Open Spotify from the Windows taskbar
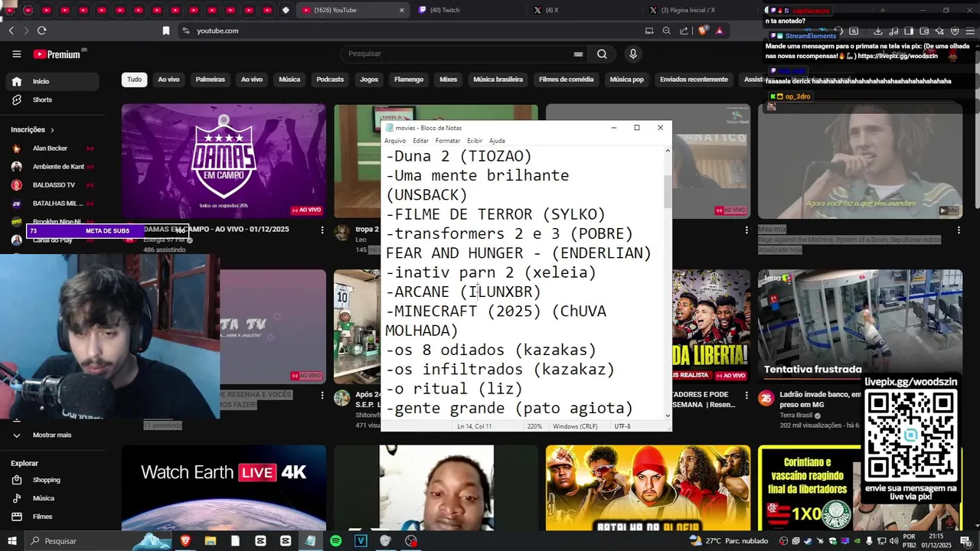 [x=335, y=541]
